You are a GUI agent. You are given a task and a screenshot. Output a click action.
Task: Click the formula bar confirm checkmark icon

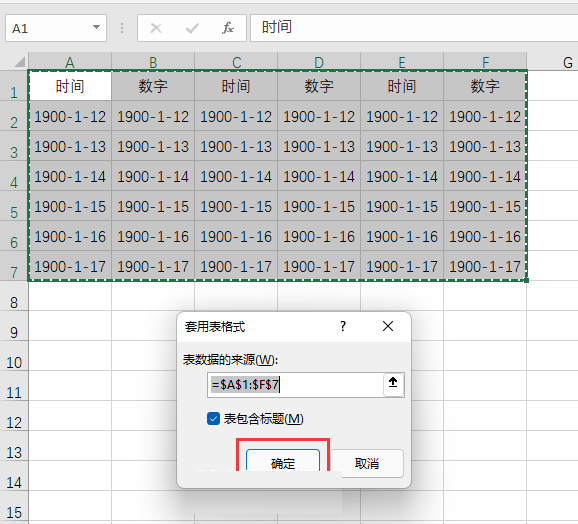pos(192,28)
